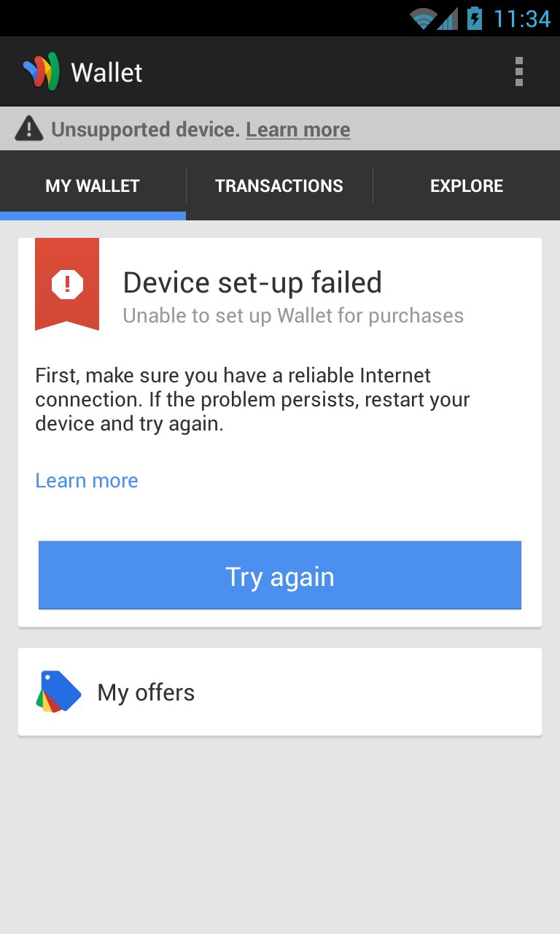
Task: Tap the cellular signal strength icon
Action: pos(448,18)
